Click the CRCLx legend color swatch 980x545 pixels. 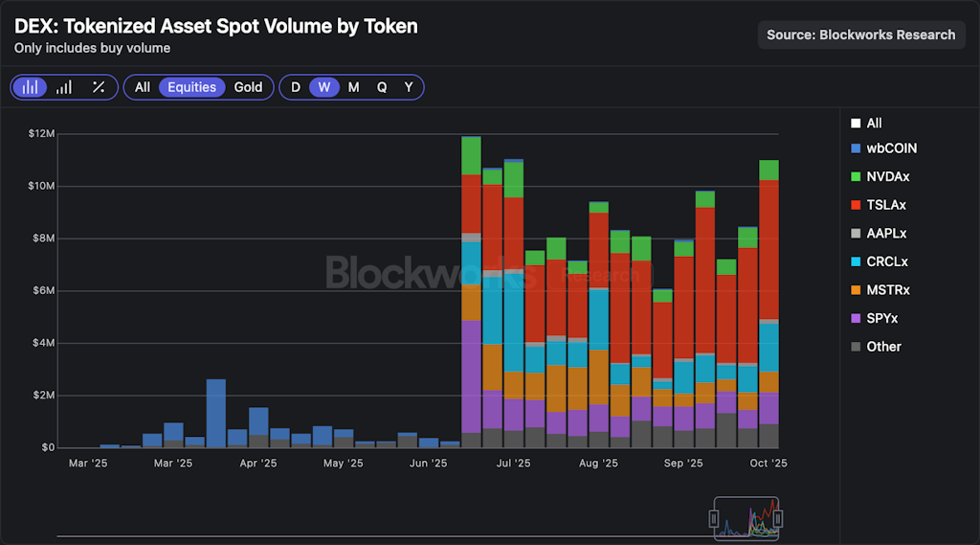coord(856,261)
